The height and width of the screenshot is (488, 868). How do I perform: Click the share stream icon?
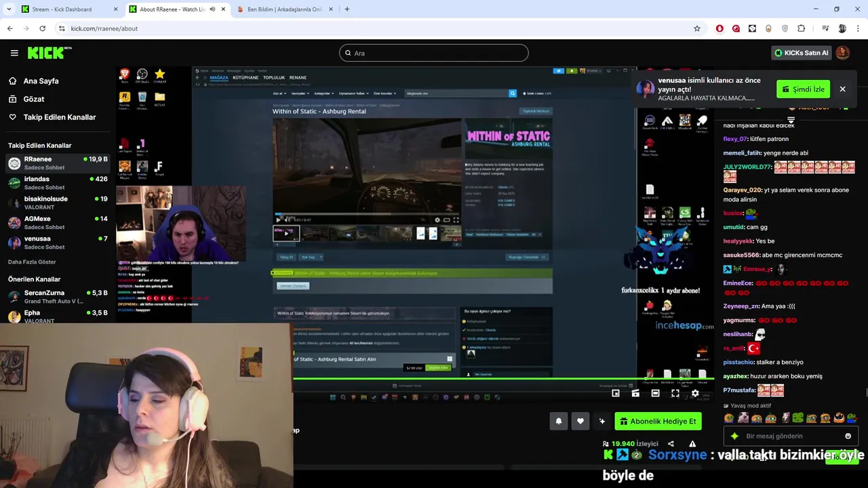point(671,444)
